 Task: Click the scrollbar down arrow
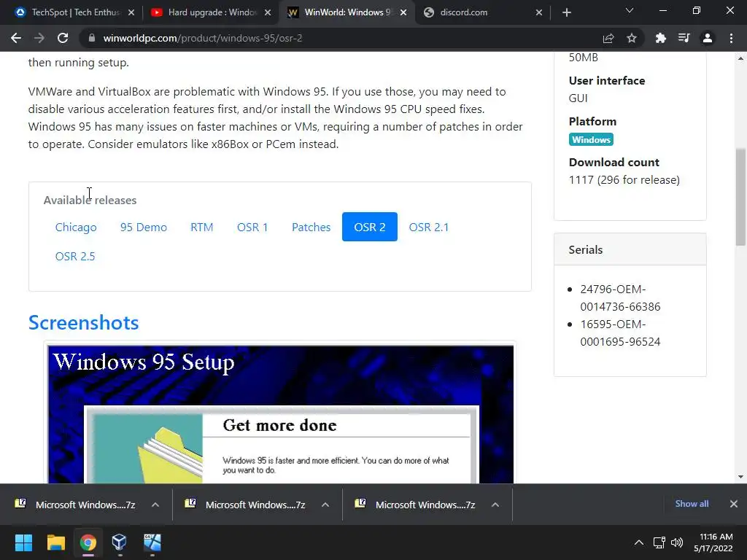tap(740, 477)
